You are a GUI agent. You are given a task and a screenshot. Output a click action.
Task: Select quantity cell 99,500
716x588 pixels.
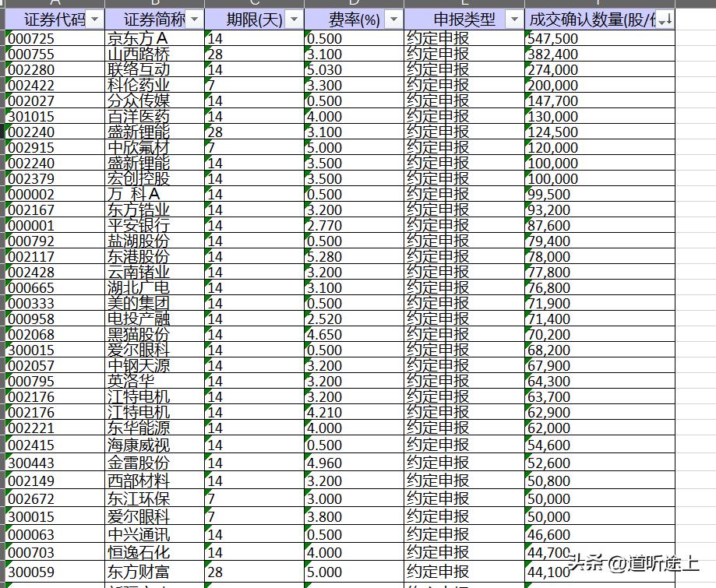pos(600,194)
